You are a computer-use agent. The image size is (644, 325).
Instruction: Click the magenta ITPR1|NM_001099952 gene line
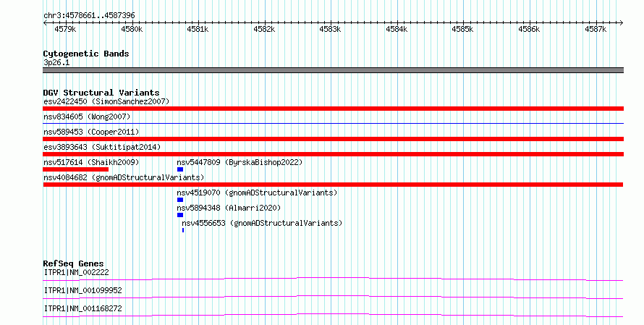(x=333, y=297)
